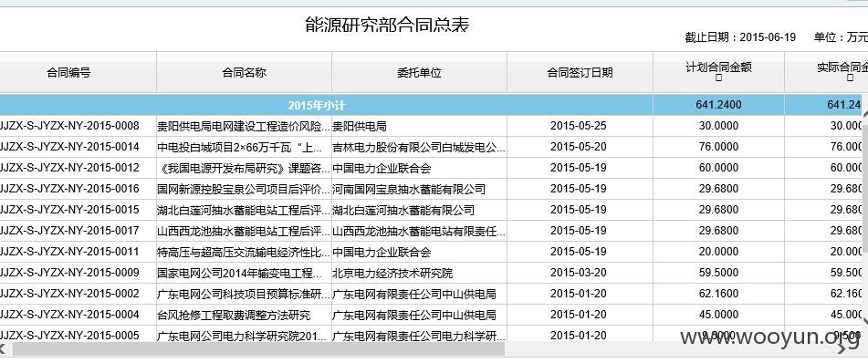Click the 截止日期:2015-06-19 label

point(740,37)
